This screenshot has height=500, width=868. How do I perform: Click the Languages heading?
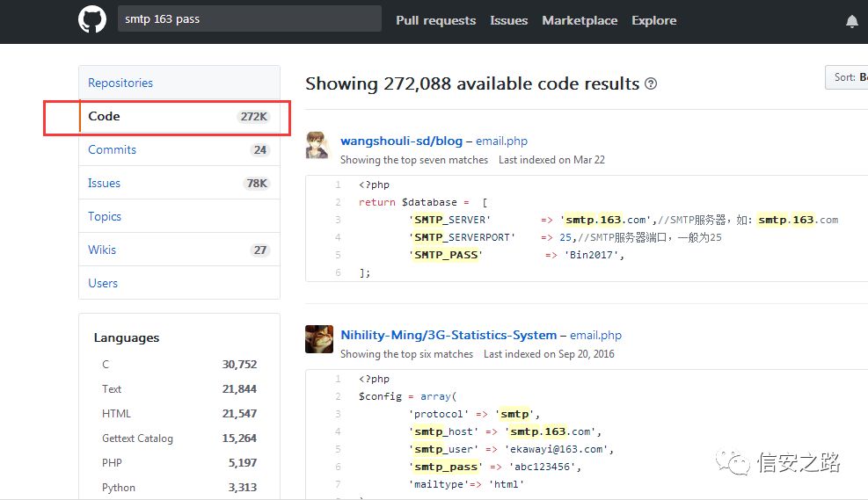(127, 337)
